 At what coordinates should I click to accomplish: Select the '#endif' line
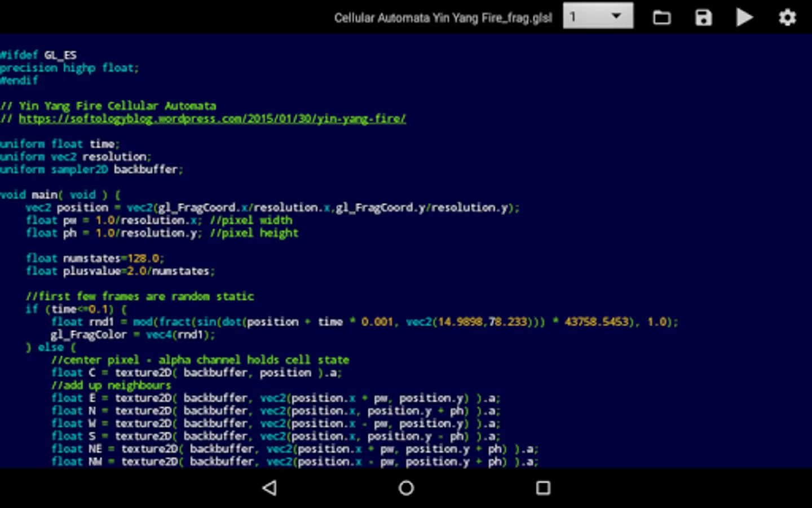(x=19, y=80)
